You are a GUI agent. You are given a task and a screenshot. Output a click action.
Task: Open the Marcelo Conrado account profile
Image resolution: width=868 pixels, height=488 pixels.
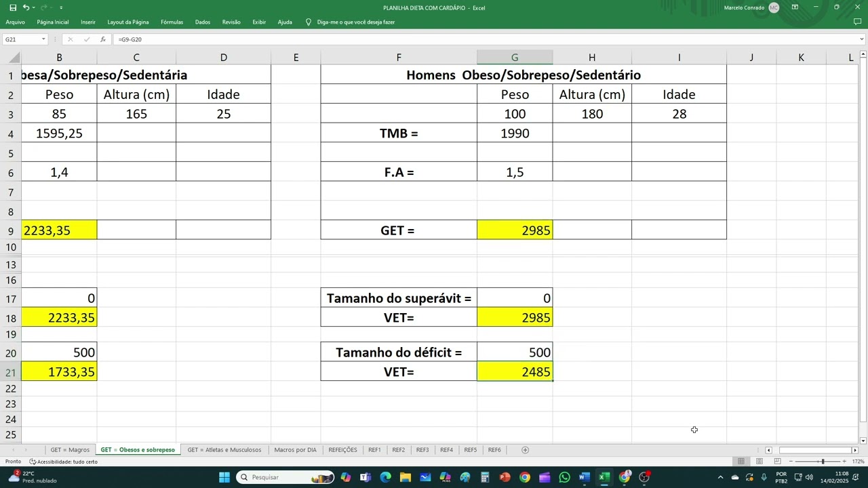(x=751, y=7)
